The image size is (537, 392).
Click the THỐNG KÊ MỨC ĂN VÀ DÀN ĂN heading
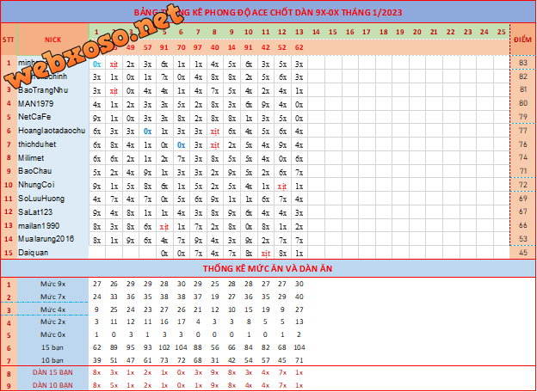click(x=268, y=268)
